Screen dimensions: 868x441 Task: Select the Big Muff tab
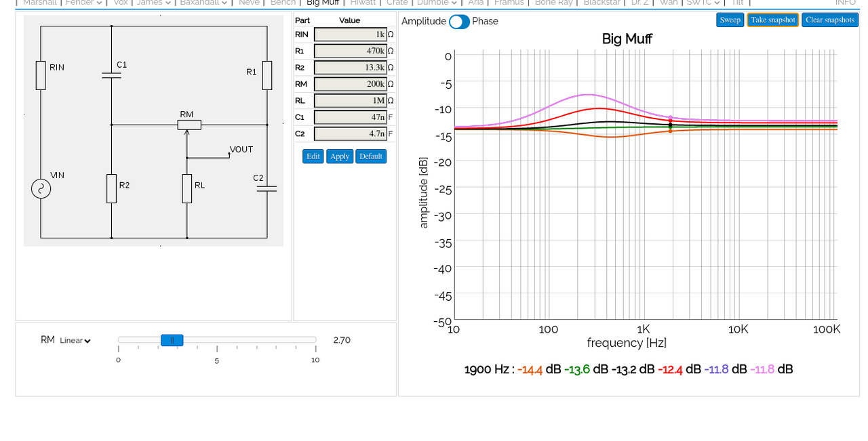[322, 3]
